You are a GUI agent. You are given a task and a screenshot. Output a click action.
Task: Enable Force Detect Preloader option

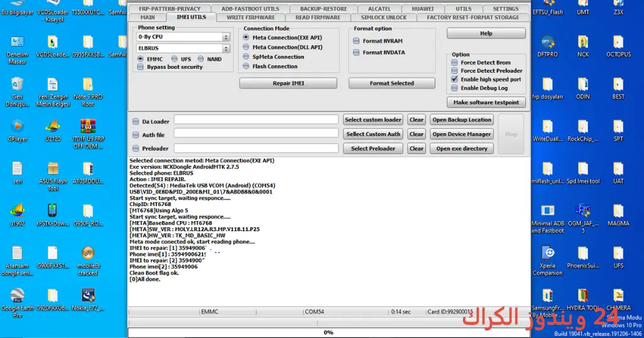point(454,70)
